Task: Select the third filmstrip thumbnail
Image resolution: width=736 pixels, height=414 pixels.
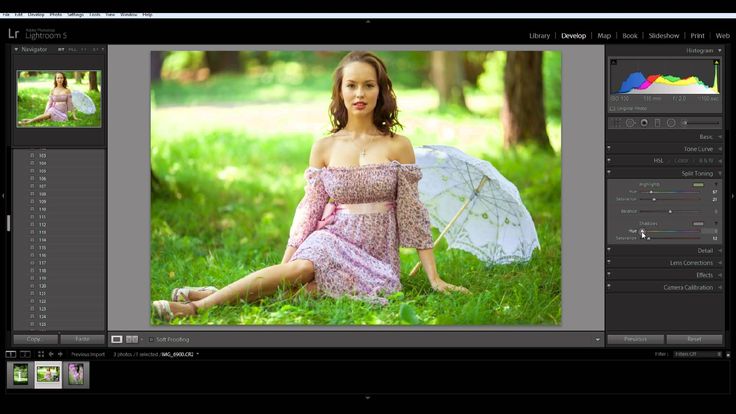Action: [76, 375]
